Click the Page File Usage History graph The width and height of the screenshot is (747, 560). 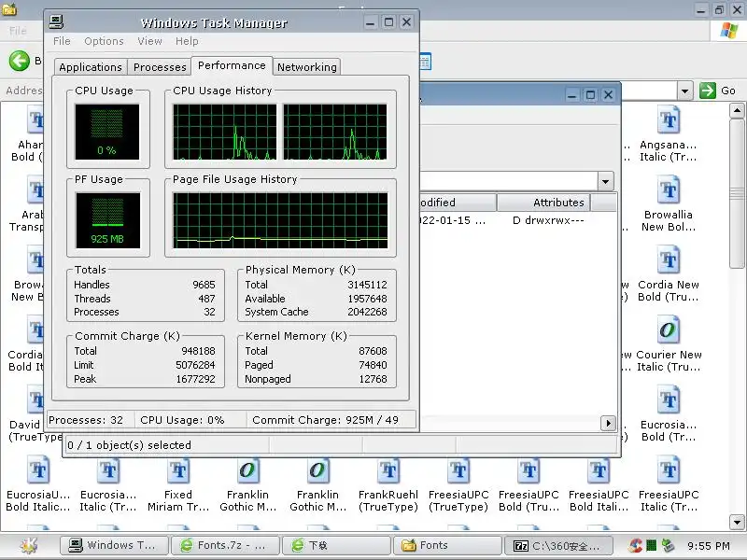[x=280, y=220]
